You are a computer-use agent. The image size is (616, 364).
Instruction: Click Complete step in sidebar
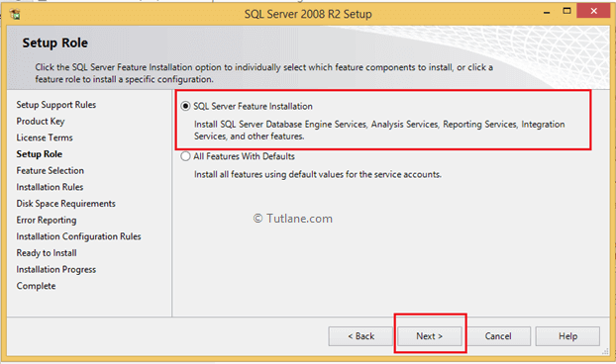[36, 286]
